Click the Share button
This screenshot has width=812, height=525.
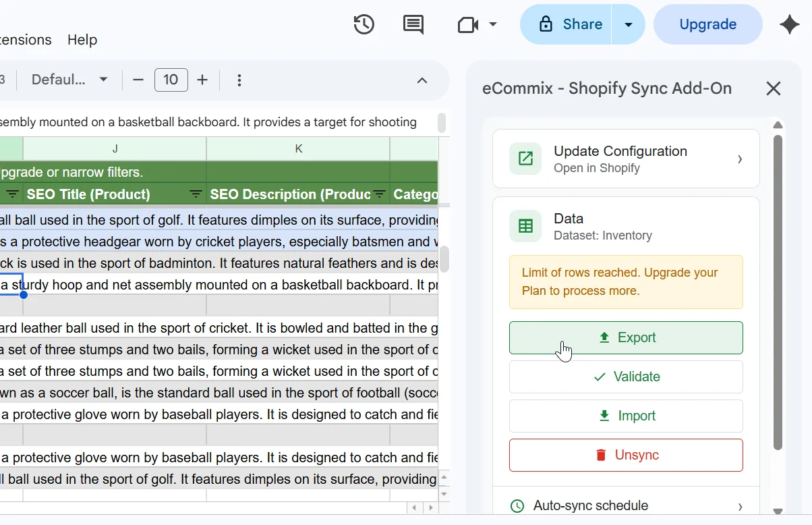click(x=567, y=24)
